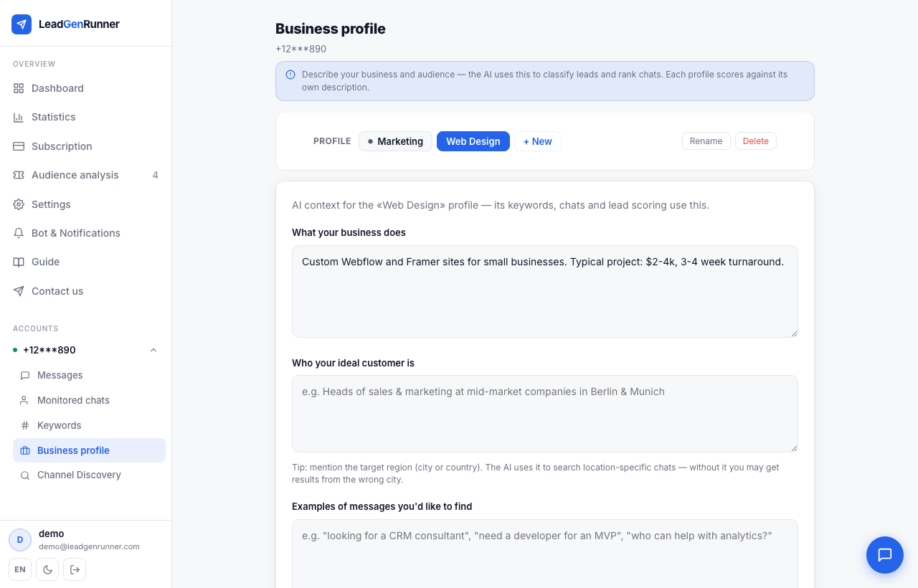Viewport: 918px width, 588px height.
Task: Focus the What your business does textarea
Action: [545, 291]
